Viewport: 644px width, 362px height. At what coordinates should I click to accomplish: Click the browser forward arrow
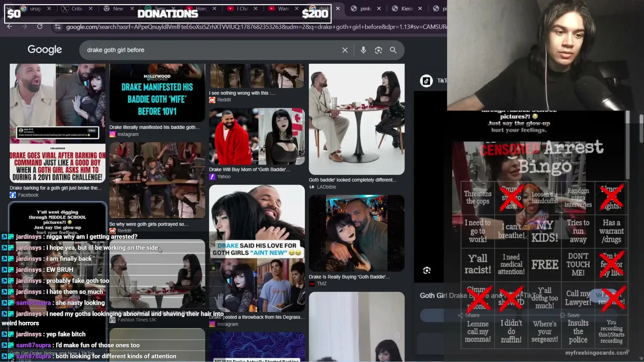click(x=24, y=26)
